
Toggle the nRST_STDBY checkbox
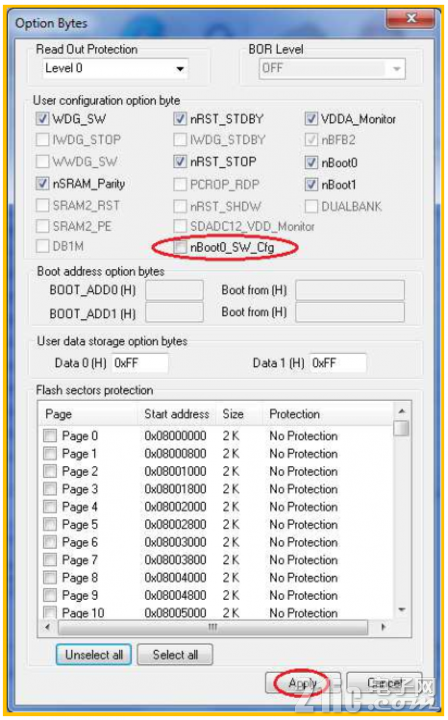[x=180, y=119]
